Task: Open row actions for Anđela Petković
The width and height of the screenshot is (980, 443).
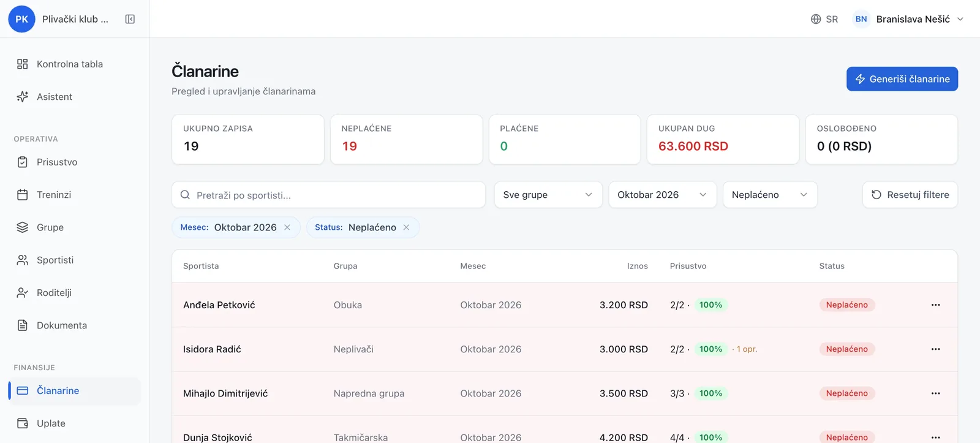Action: point(935,305)
